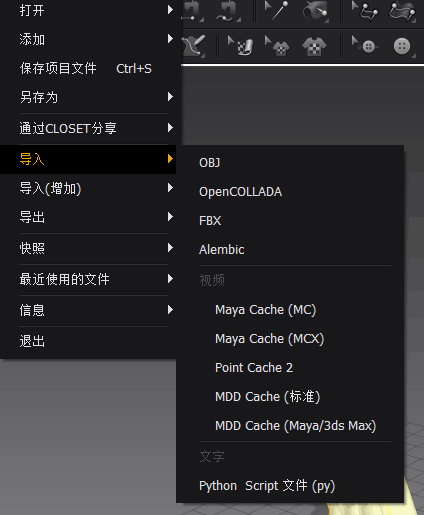The image size is (424, 515).
Task: Select the Edit Texture checkered fabric tool
Action: 241,46
